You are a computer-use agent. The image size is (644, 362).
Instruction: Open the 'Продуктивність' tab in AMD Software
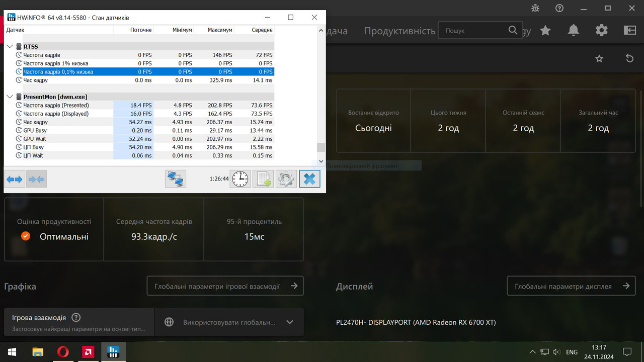pyautogui.click(x=399, y=31)
